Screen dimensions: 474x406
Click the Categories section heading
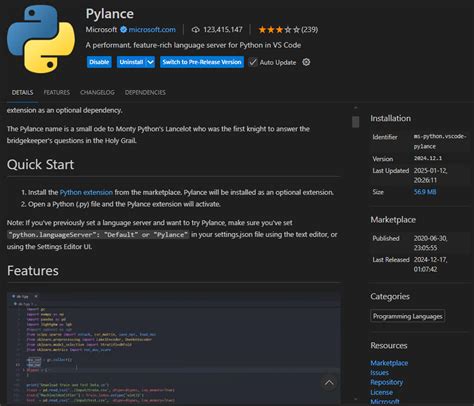(x=390, y=296)
